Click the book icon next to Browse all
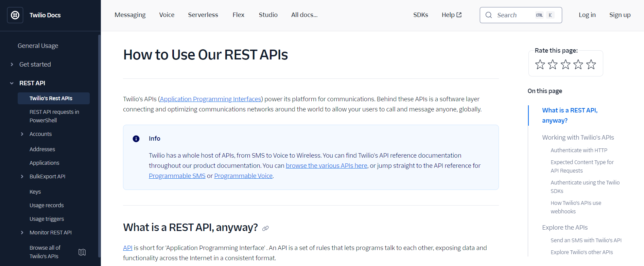This screenshot has width=644, height=266. (82, 252)
